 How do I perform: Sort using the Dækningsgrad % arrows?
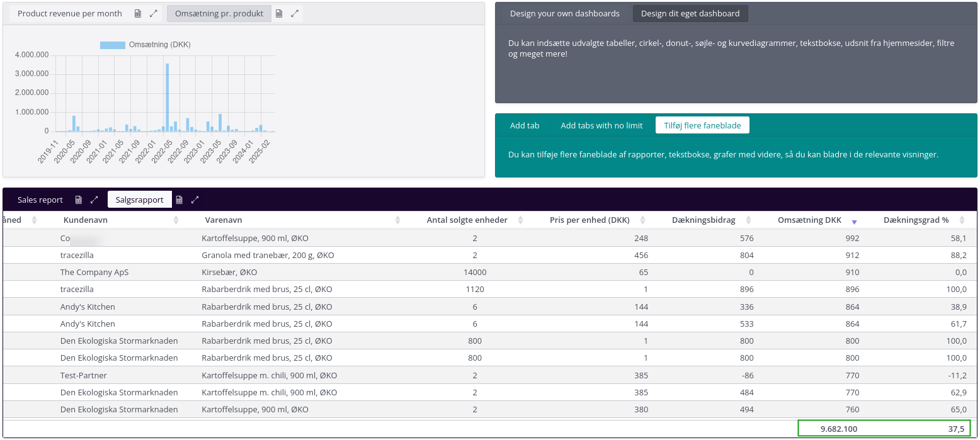962,220
